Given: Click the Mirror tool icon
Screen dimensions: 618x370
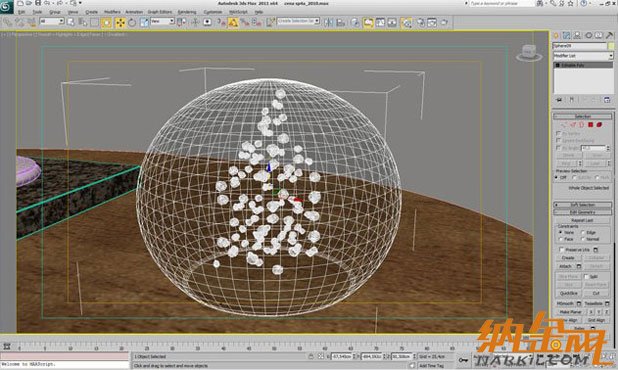Looking at the screenshot, I should [328, 22].
